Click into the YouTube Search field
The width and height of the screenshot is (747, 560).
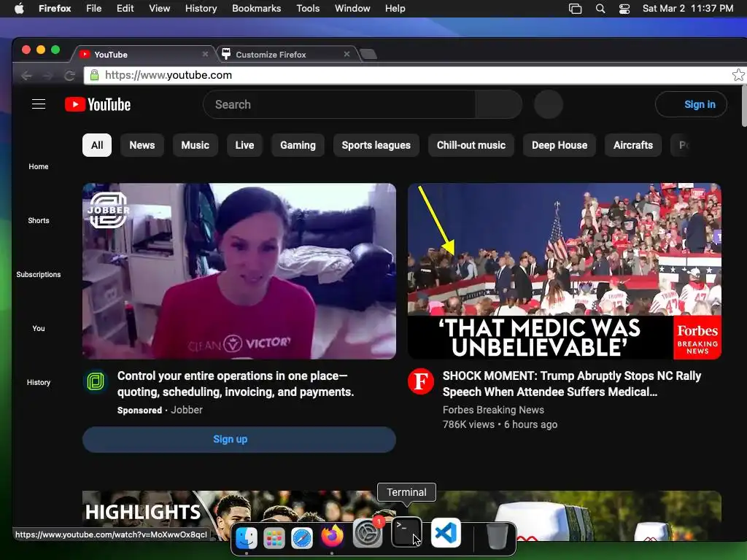(x=339, y=104)
